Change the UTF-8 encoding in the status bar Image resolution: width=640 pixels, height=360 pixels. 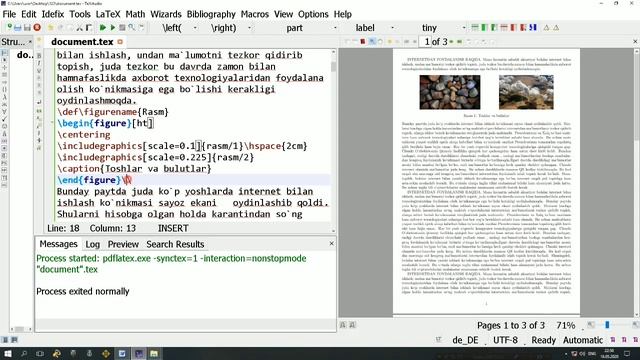click(x=505, y=340)
